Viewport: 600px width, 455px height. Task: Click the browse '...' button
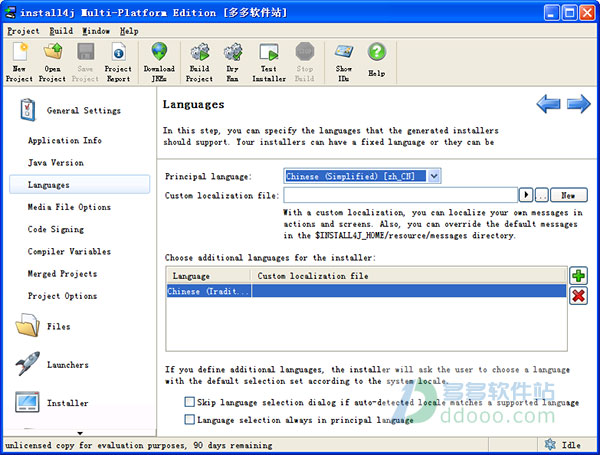coord(541,195)
